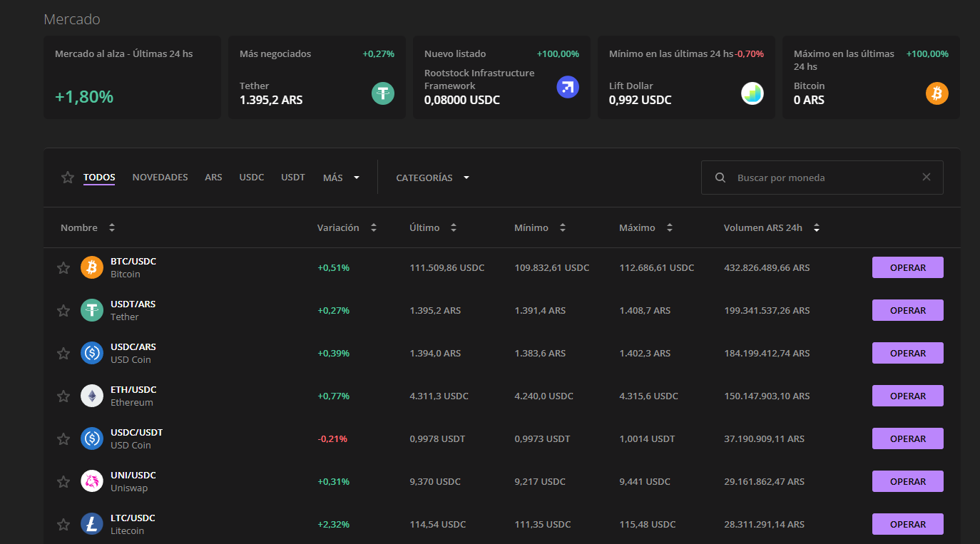Click OPERAR for BTC/USDC

(908, 267)
